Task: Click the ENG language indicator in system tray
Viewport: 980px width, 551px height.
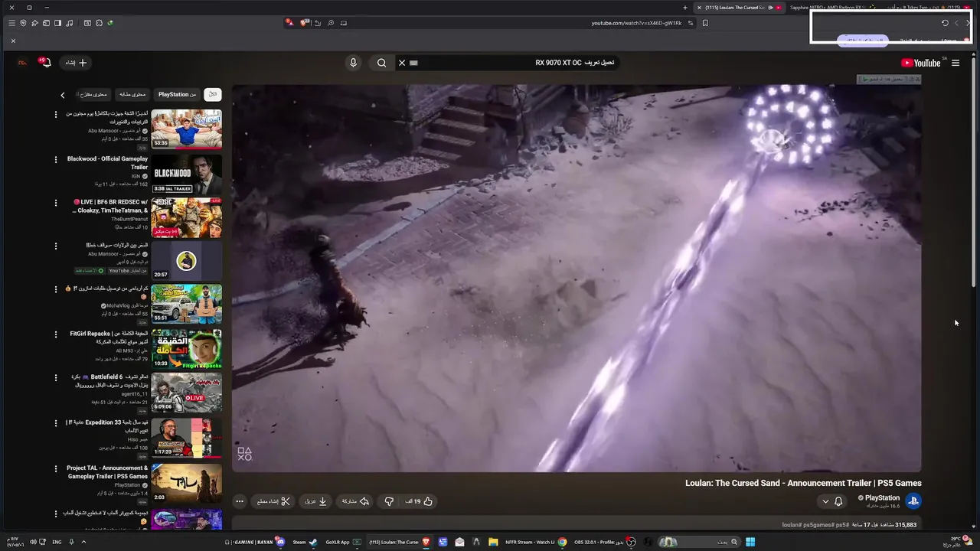Action: point(57,542)
